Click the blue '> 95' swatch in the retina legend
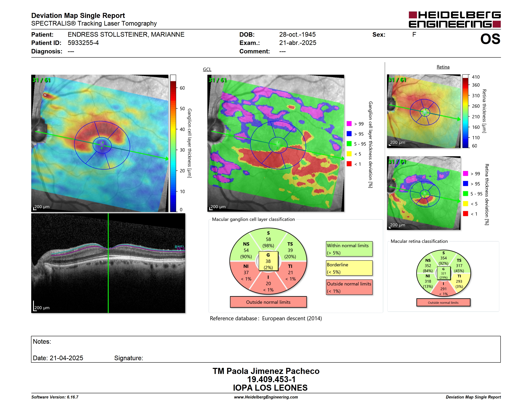532x411 pixels. tap(465, 183)
